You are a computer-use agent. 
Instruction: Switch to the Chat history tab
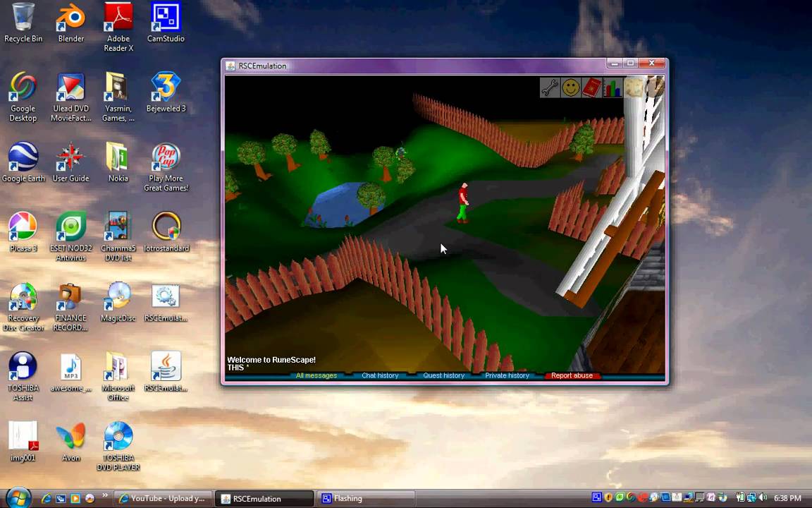pyautogui.click(x=380, y=375)
